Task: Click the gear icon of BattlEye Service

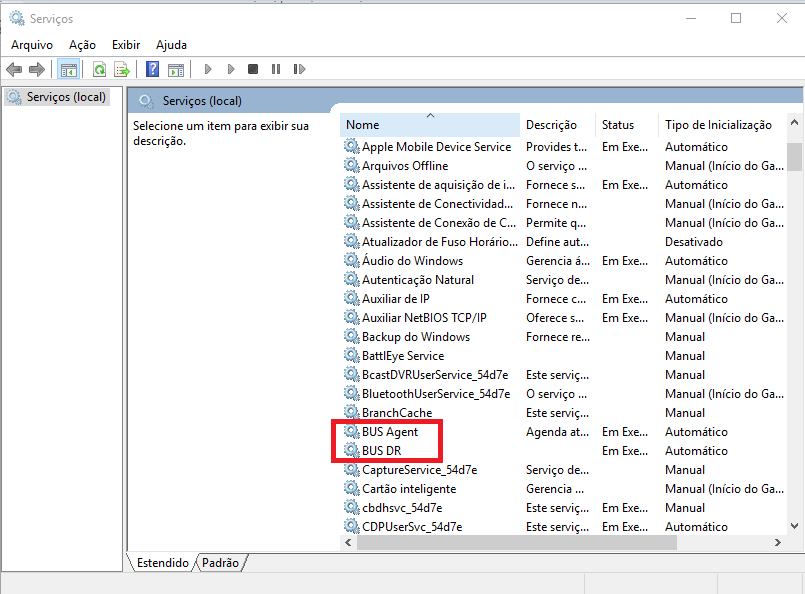Action: click(x=352, y=355)
